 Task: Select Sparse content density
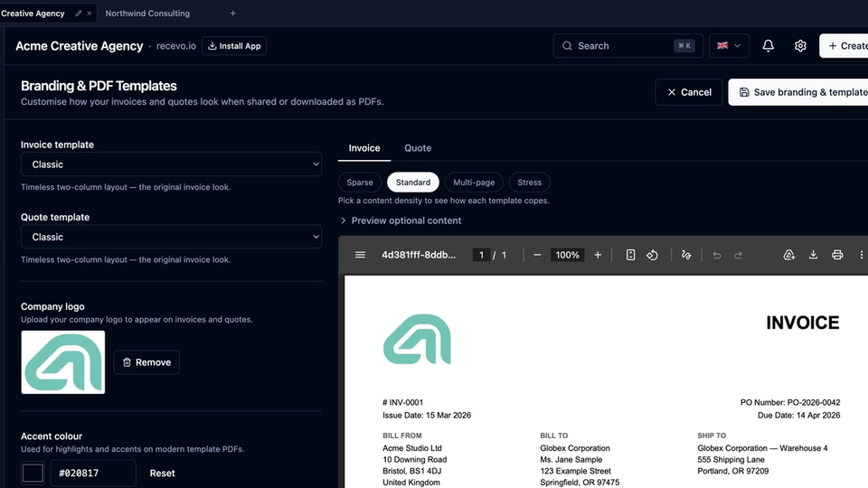(x=360, y=182)
